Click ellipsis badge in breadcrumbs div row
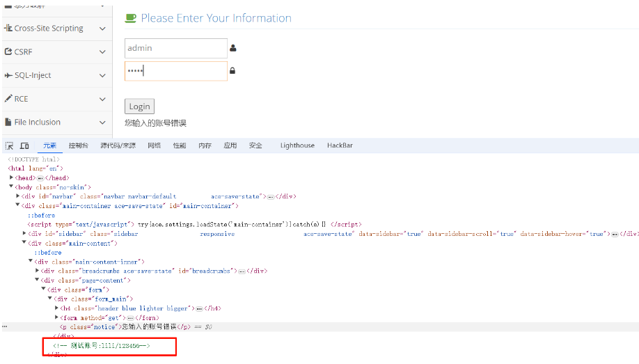639x364 pixels. pyautogui.click(x=242, y=271)
